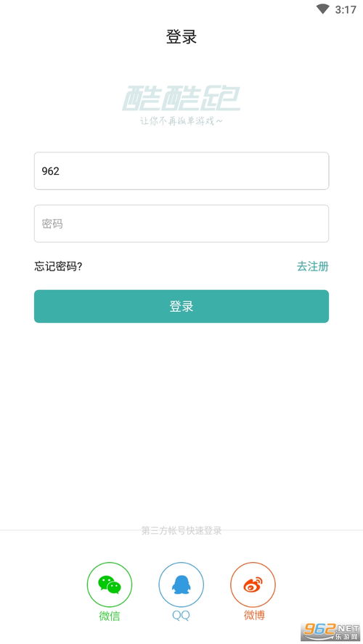
Task: Click the 登录 page title
Action: tap(181, 36)
